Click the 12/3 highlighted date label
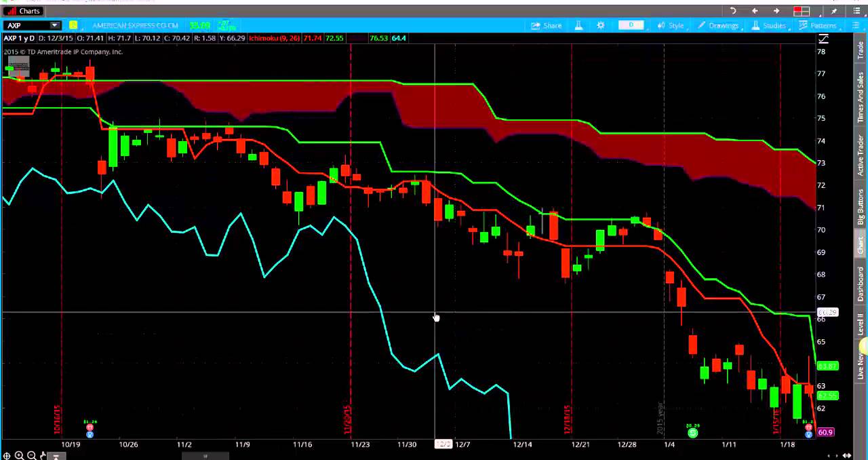Screen dimensions: 868x460 coord(443,444)
